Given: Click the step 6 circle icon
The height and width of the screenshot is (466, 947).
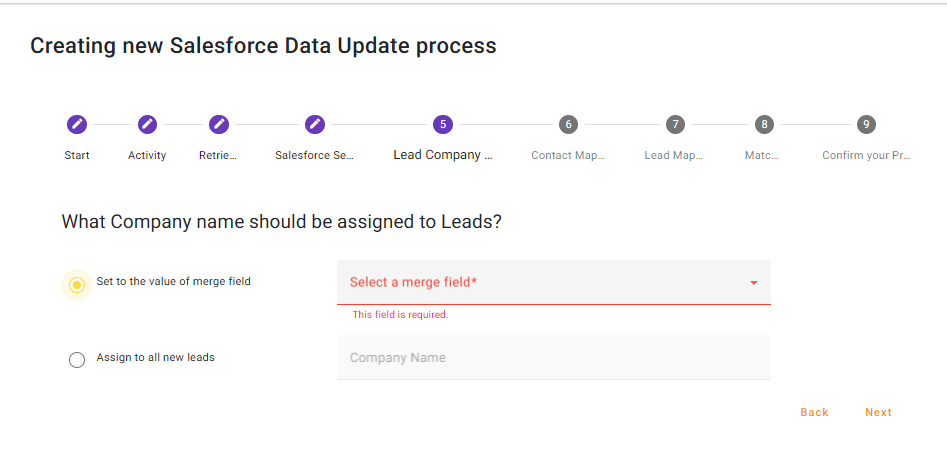Looking at the screenshot, I should click(x=568, y=125).
